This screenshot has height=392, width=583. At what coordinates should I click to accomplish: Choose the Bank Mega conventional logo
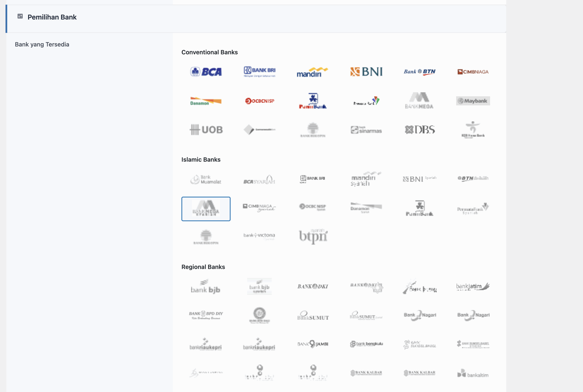pos(419,100)
